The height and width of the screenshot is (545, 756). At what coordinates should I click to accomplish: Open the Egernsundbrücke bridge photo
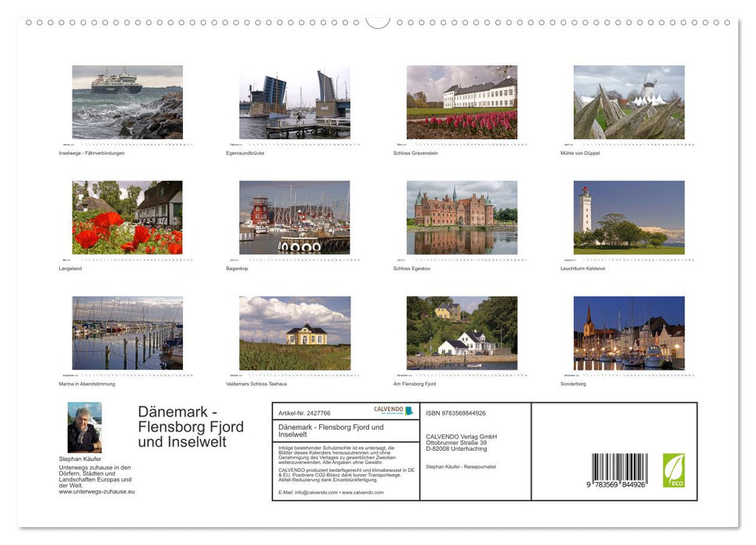tap(294, 102)
